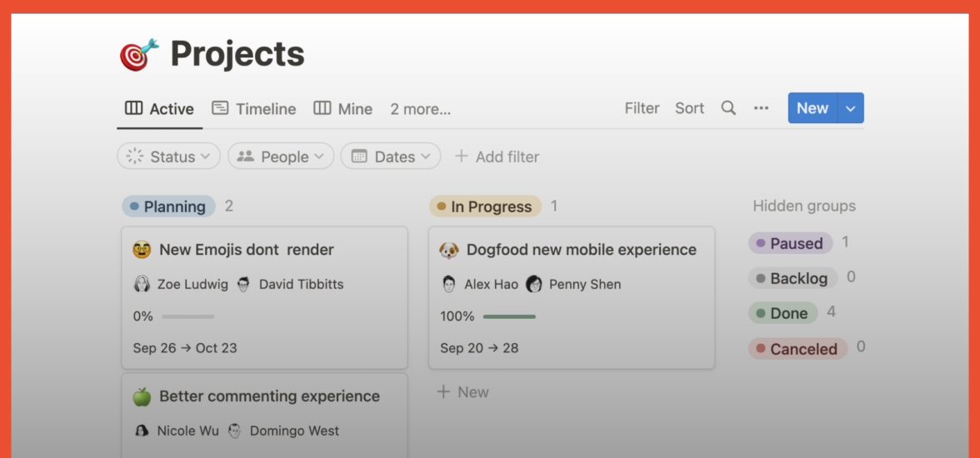Click the search magnifier icon
The image size is (980, 458).
pos(728,108)
